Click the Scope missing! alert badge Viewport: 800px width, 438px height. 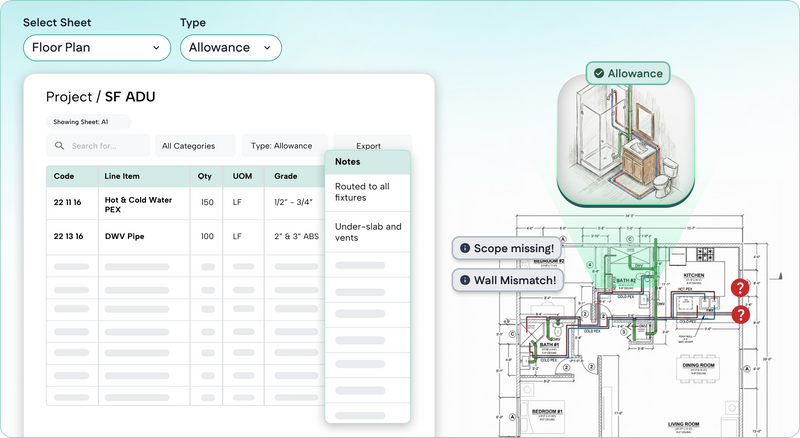(x=512, y=248)
